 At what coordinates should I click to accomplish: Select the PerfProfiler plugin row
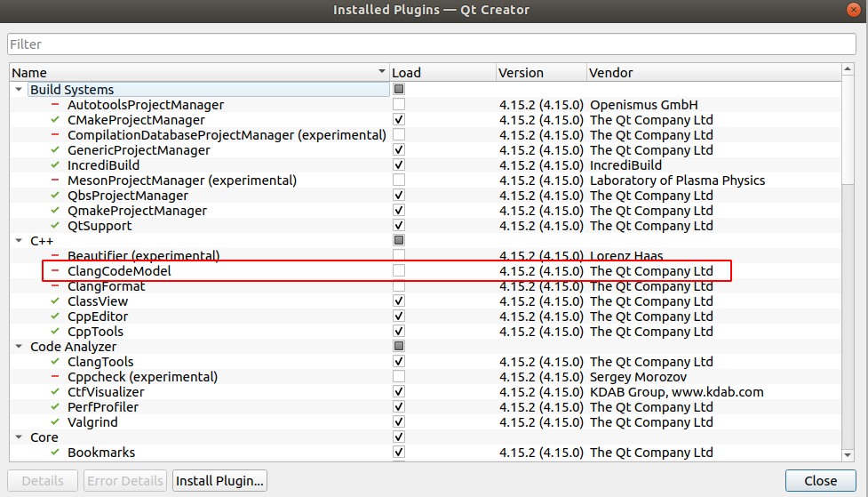click(x=426, y=406)
